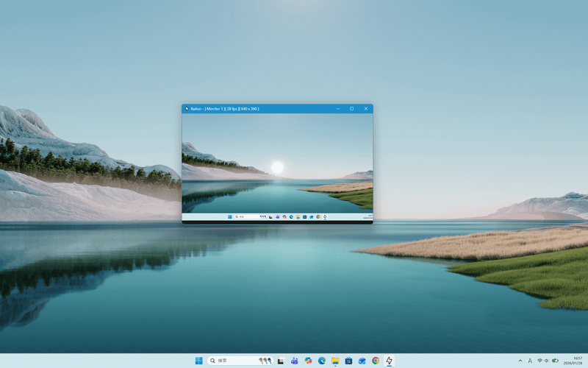
Task: Open the clock and date panel
Action: tap(573, 361)
